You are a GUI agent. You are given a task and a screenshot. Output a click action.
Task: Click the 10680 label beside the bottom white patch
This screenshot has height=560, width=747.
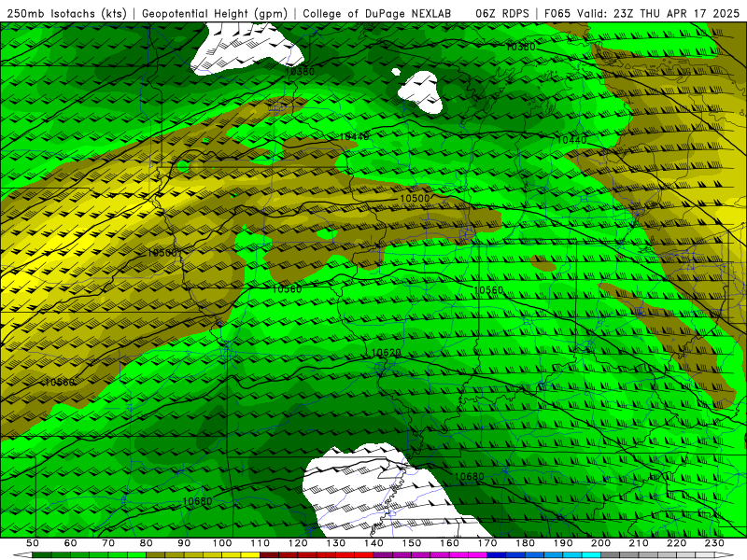[x=470, y=476]
